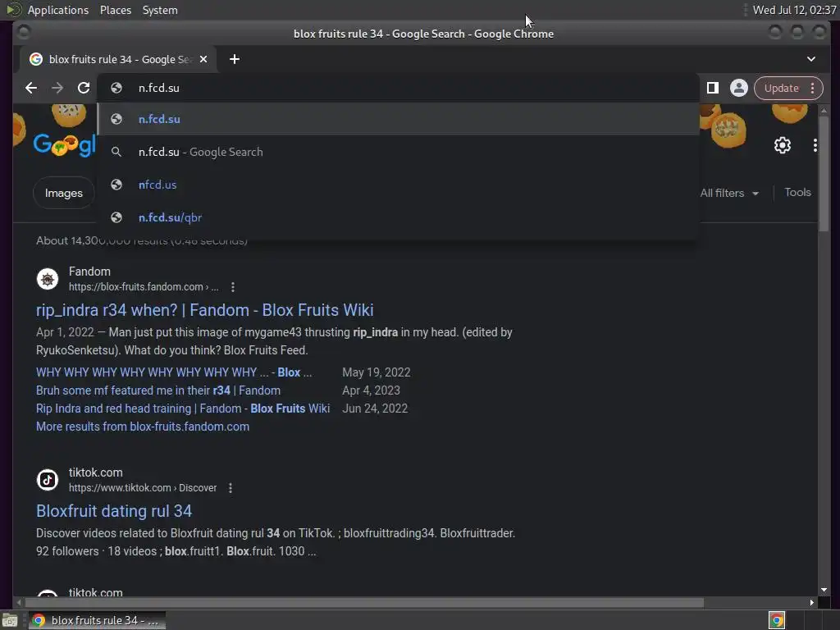The image size is (840, 630).
Task: Click magnifier icon of search suggestion
Action: (116, 152)
